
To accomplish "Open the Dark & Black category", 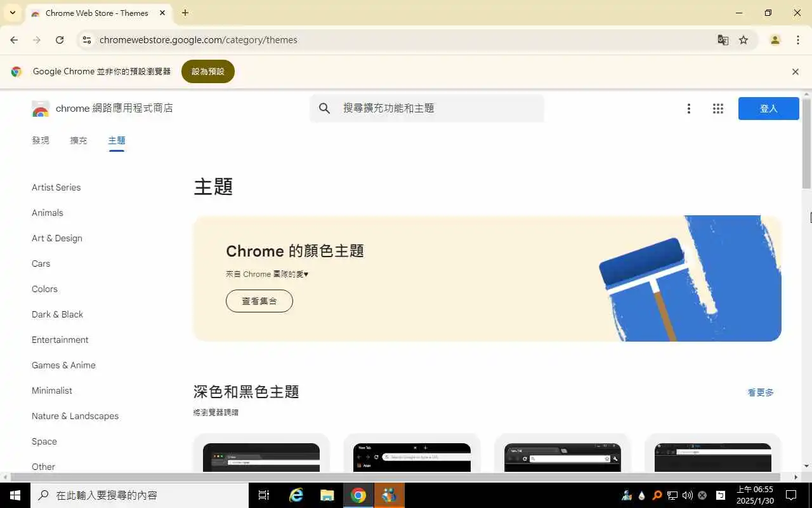I will click(x=58, y=314).
